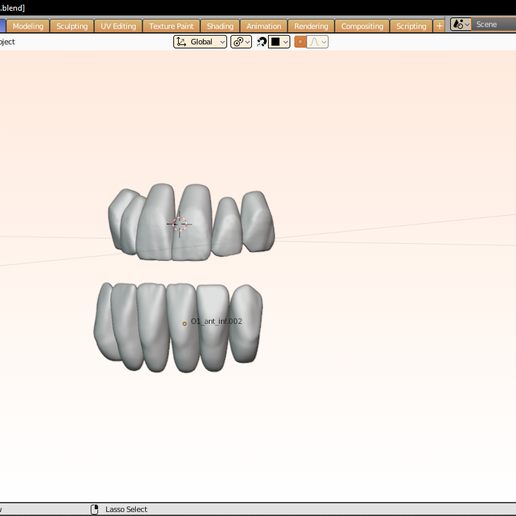
Task: Switch to the Scripting workspace tab
Action: (411, 26)
